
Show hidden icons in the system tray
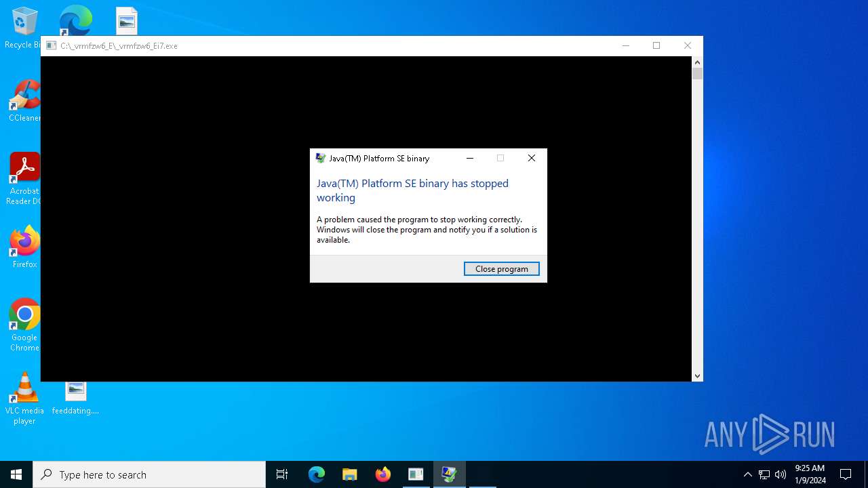[747, 474]
